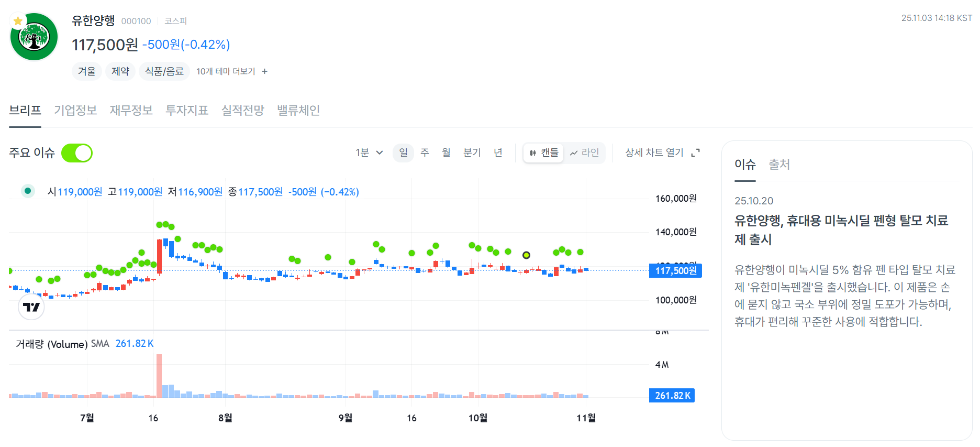Open the 출처 tab in issue panel
The height and width of the screenshot is (447, 980).
tap(779, 165)
